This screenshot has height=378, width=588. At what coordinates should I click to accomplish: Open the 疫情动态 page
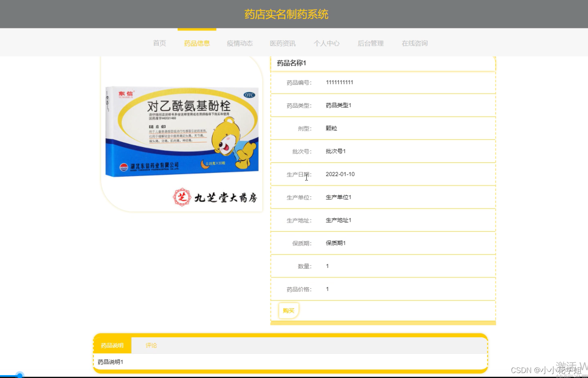pos(240,43)
